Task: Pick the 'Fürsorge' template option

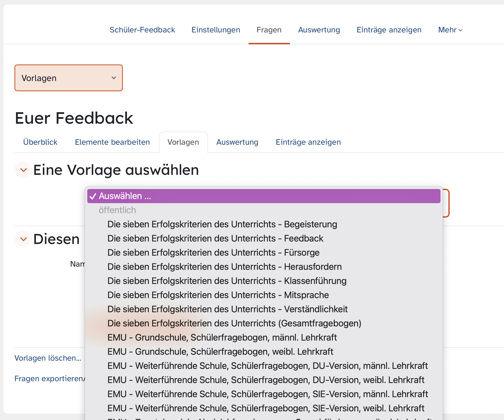Action: pos(213,253)
